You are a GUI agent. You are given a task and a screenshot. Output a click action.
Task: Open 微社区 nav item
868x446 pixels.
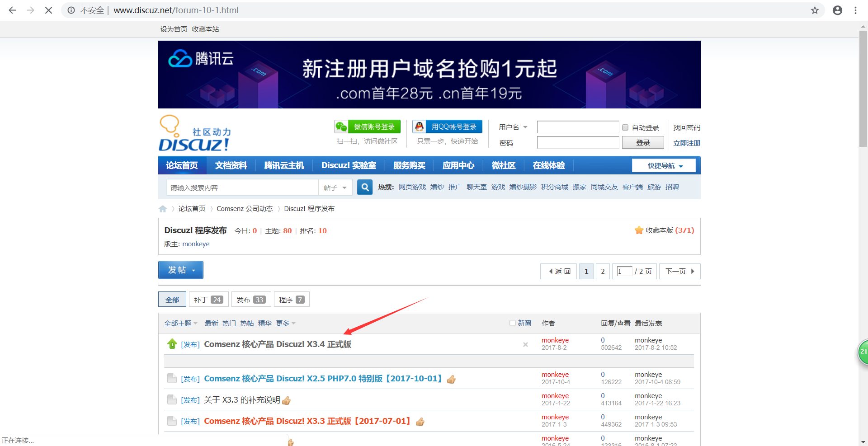(504, 165)
